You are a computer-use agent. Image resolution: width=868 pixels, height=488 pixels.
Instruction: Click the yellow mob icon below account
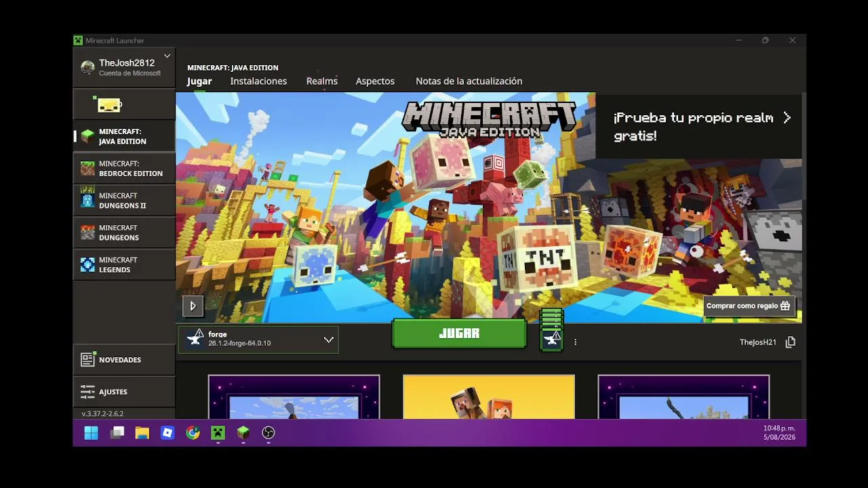pos(109,104)
